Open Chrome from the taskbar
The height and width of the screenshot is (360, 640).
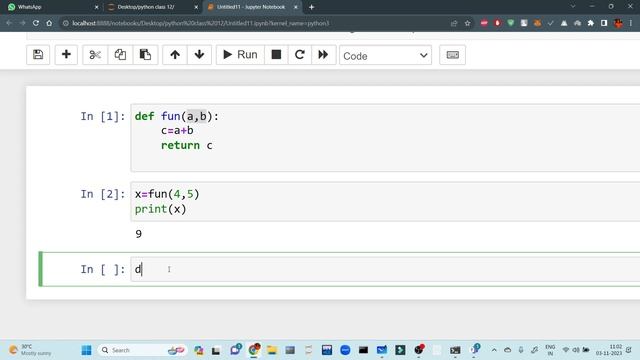point(254,350)
